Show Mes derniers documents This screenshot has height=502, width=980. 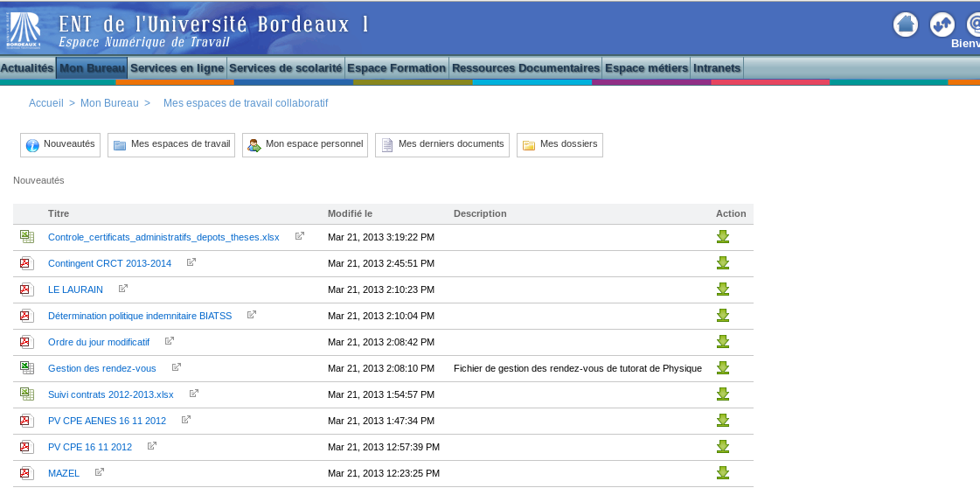coord(442,145)
